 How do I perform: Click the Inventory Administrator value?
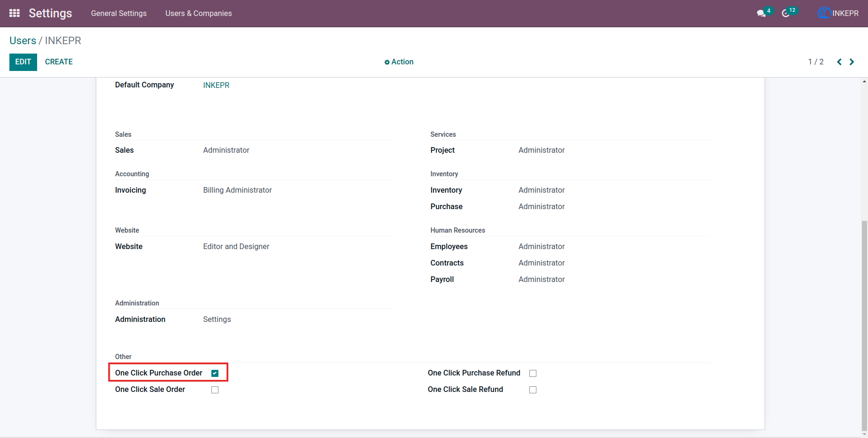[x=542, y=190]
